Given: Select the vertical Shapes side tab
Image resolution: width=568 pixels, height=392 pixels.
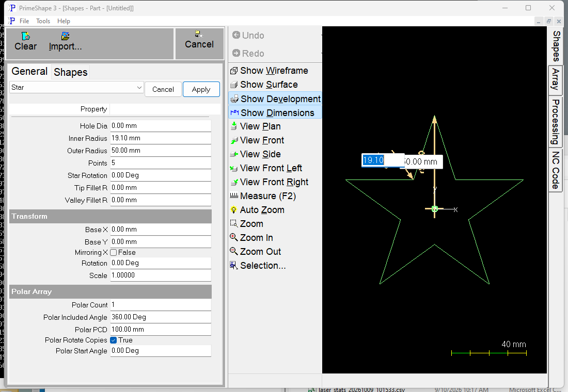Looking at the screenshot, I should tap(556, 46).
